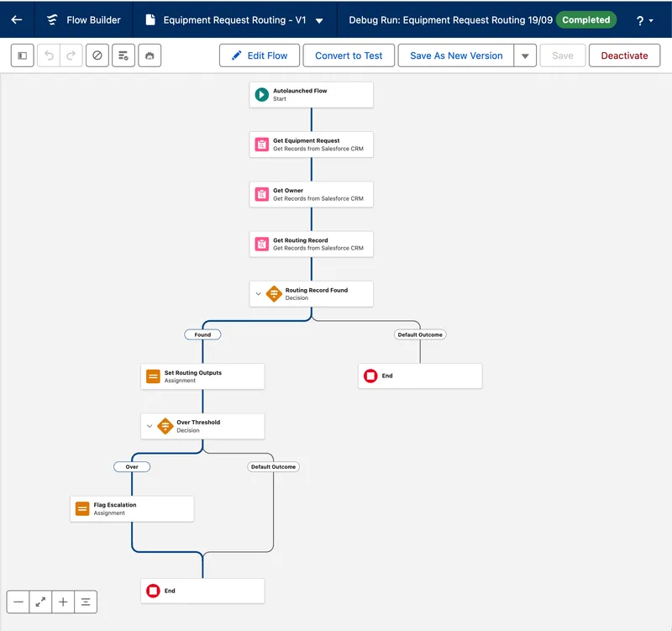672x631 pixels.
Task: Click the Found outcome label
Action: pyautogui.click(x=202, y=334)
